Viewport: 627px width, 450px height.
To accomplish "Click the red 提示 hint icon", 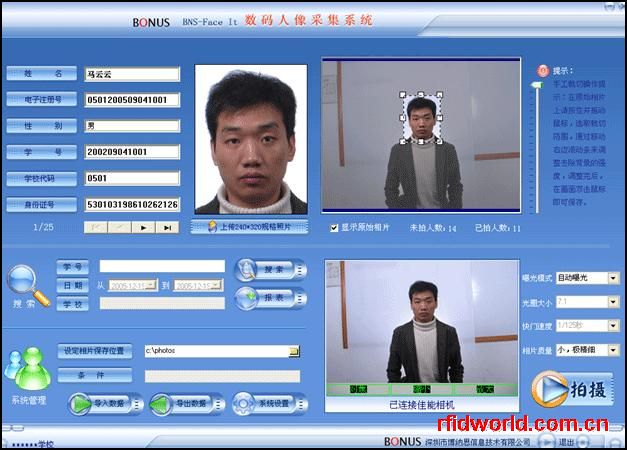I will 543,71.
